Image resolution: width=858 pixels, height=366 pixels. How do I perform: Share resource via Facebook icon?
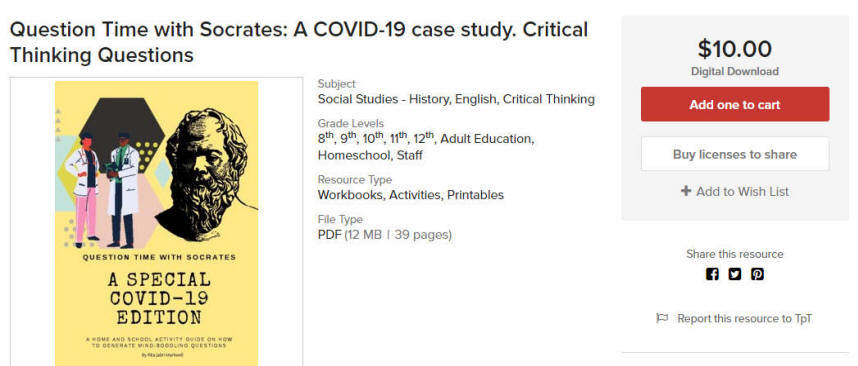coord(712,274)
